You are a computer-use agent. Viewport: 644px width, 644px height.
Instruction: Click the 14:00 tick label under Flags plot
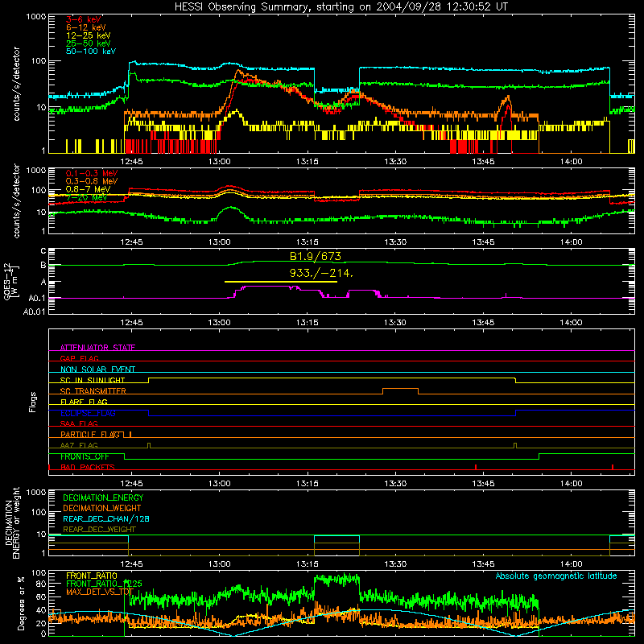coord(571,484)
